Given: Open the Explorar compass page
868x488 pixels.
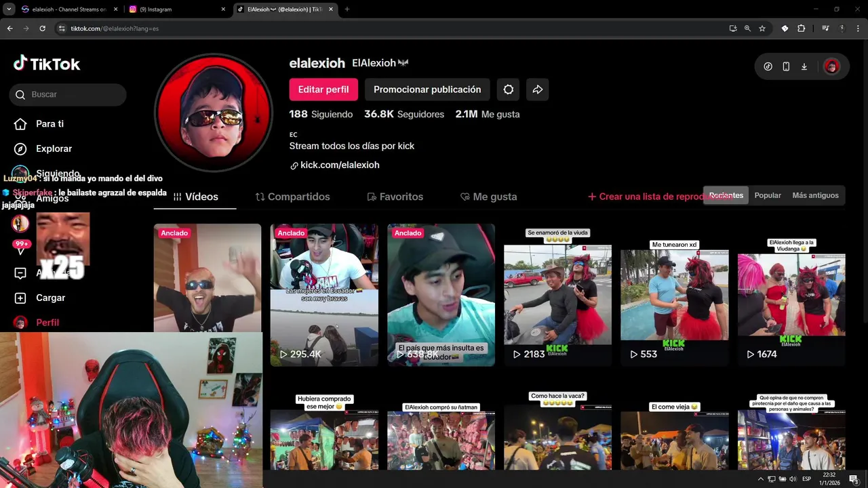Looking at the screenshot, I should (43, 148).
